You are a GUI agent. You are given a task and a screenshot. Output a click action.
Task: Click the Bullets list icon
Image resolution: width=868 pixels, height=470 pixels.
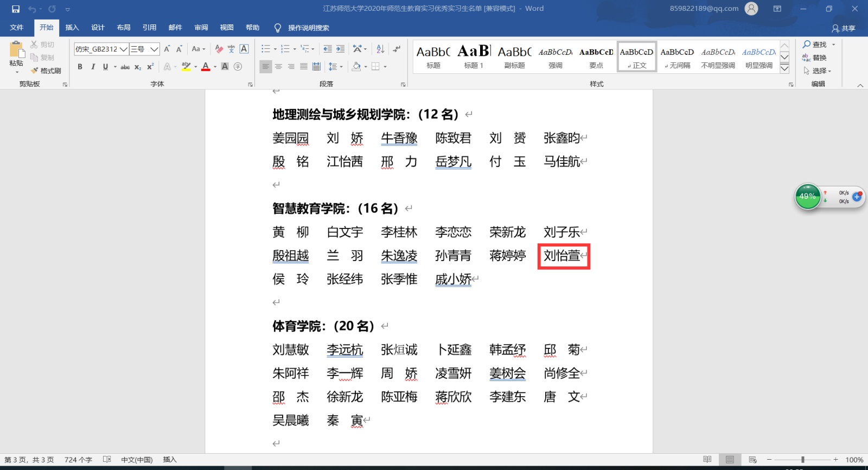coord(265,49)
